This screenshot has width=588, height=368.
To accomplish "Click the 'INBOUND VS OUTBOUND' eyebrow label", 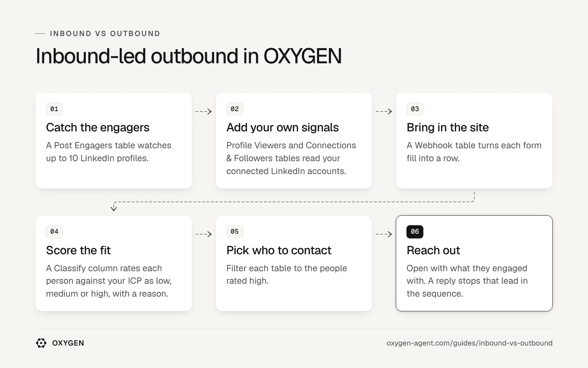I will point(105,33).
